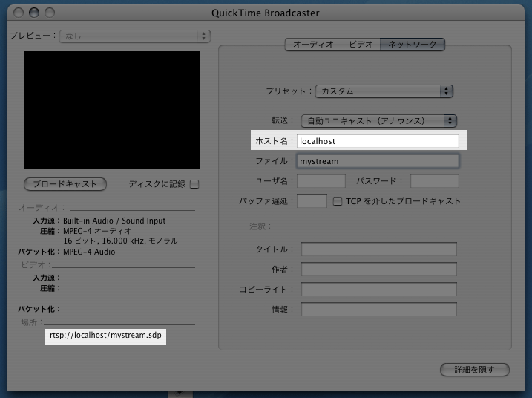Image resolution: width=532 pixels, height=398 pixels.
Task: Switch to the オーディオ tab
Action: pyautogui.click(x=313, y=45)
